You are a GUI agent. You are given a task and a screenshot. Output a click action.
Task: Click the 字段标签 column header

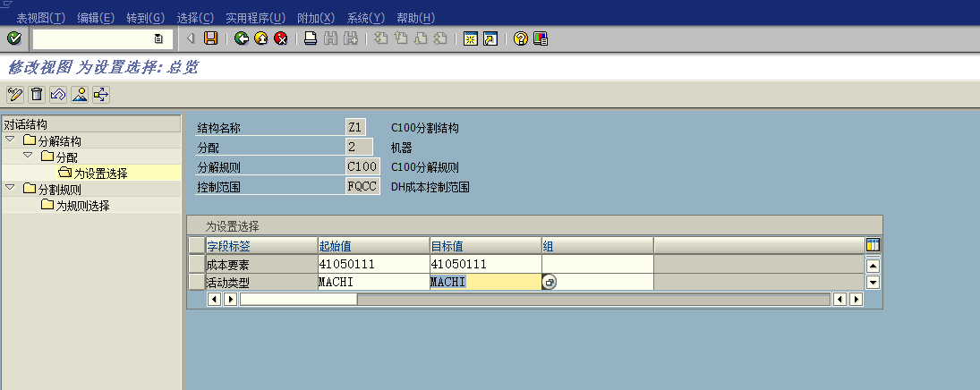[x=261, y=246]
